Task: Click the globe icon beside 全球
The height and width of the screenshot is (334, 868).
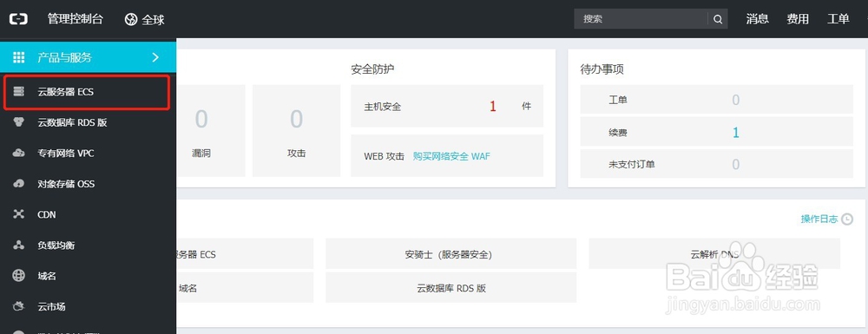Action: [131, 19]
